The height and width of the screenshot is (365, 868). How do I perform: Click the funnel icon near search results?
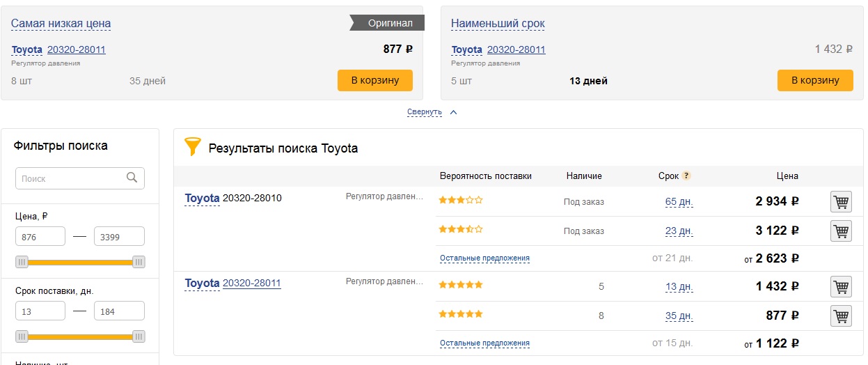coord(192,146)
